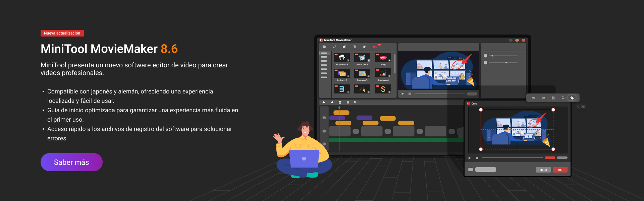The image size is (644, 201).
Task: Click scissors icon in the enlarged floating toolbar
Action: [563, 98]
